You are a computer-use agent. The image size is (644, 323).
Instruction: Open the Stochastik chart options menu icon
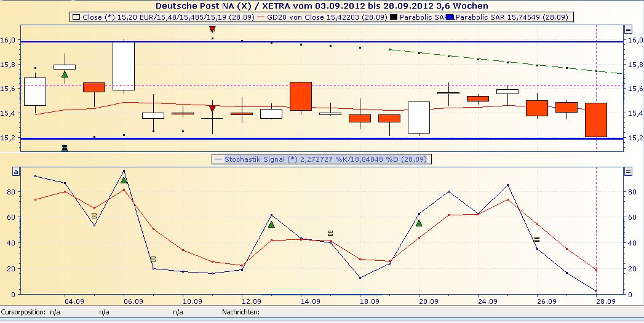click(628, 172)
